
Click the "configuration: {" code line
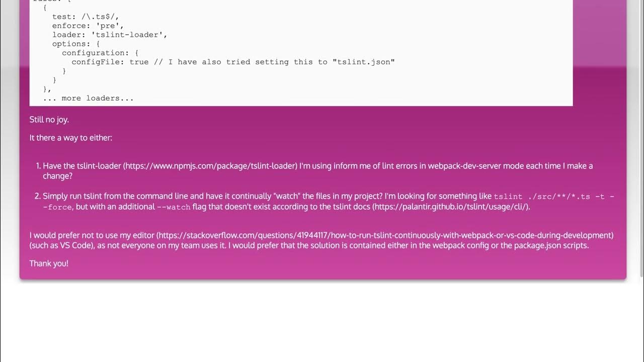[100, 53]
